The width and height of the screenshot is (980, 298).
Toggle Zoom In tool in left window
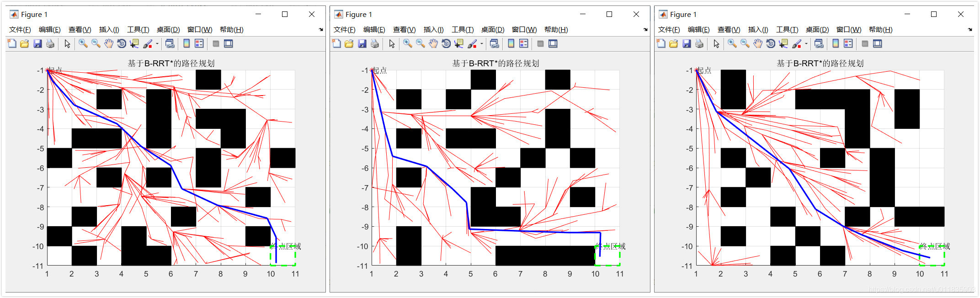[83, 43]
